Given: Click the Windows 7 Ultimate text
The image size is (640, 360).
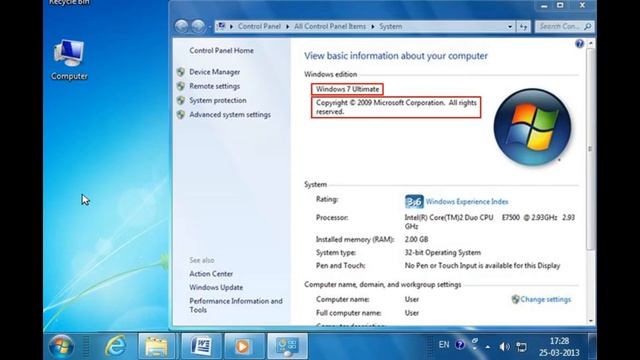Looking at the screenshot, I should (347, 89).
